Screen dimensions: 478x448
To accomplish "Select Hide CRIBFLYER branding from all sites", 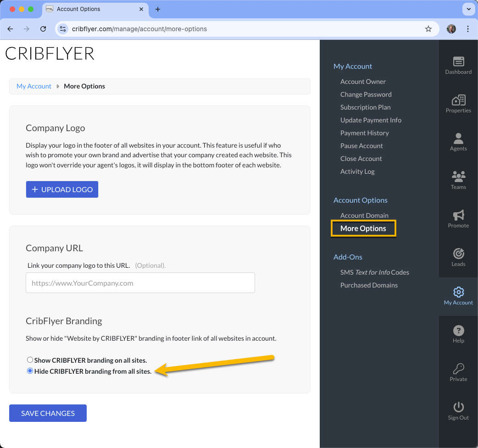I will (30, 371).
